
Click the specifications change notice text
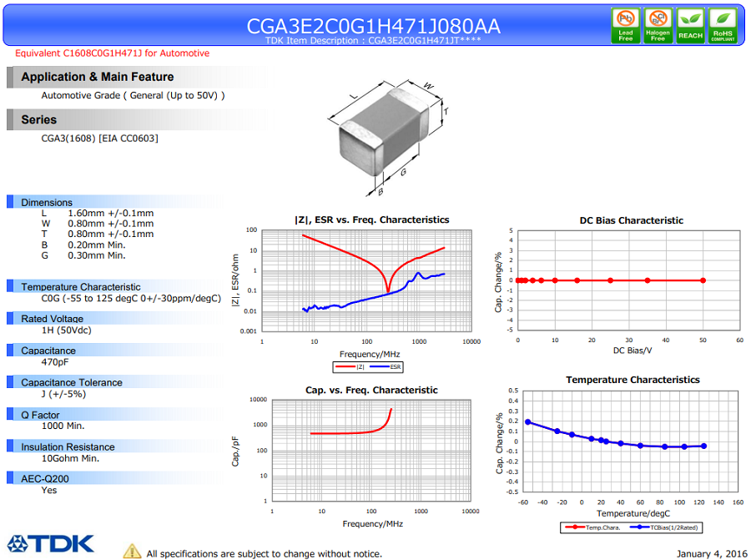[265, 554]
